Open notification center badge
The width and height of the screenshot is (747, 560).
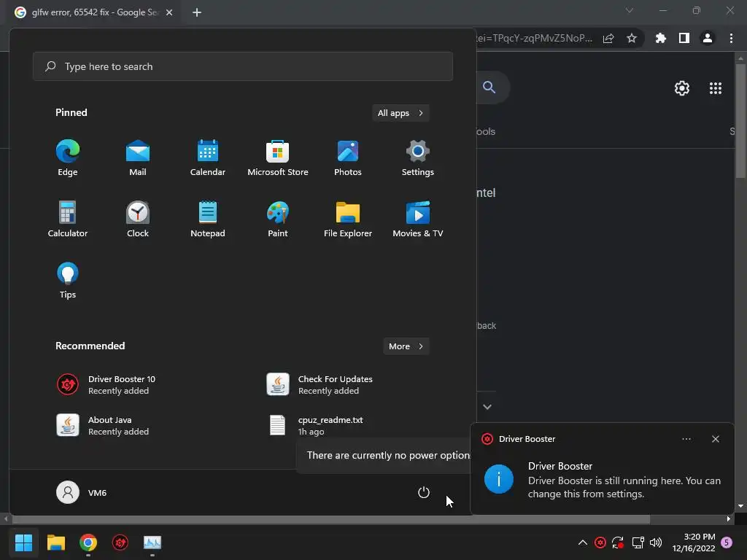[727, 542]
